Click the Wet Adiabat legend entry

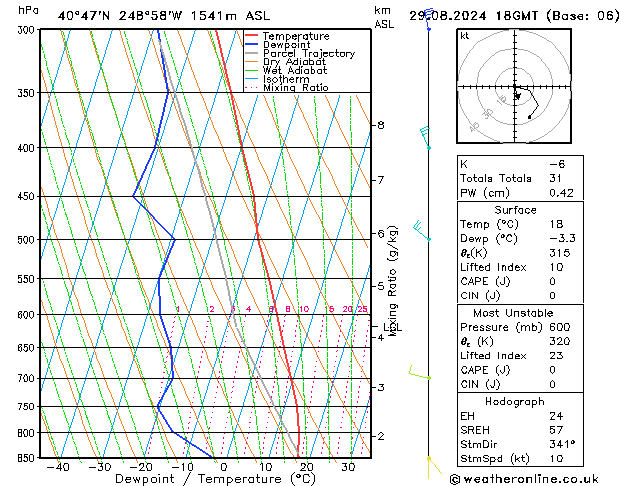[x=294, y=71]
